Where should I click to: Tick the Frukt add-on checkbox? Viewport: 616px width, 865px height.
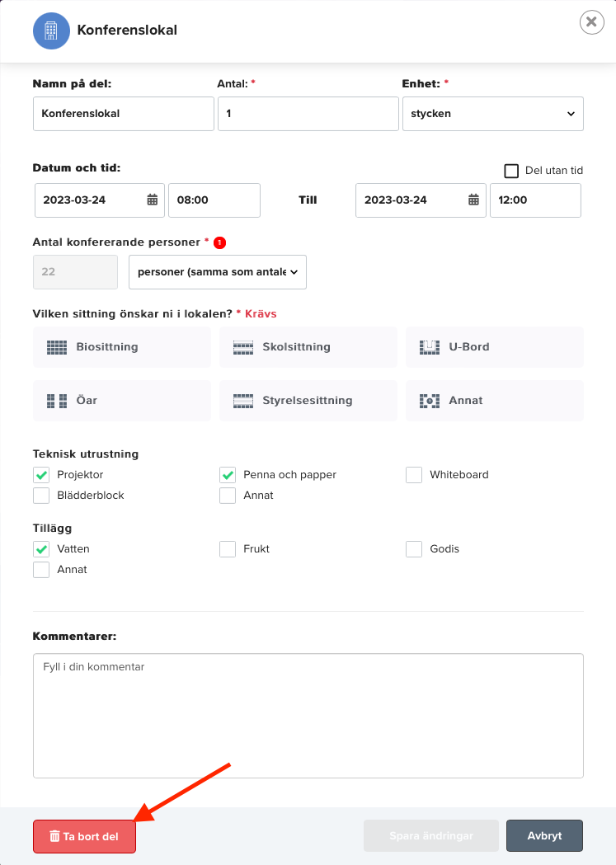click(x=228, y=549)
